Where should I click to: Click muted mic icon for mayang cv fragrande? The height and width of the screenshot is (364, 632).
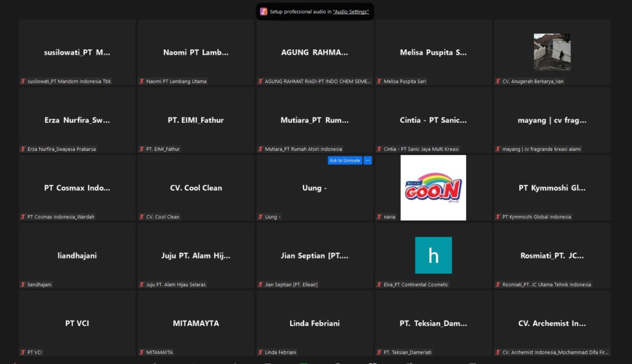click(x=498, y=149)
